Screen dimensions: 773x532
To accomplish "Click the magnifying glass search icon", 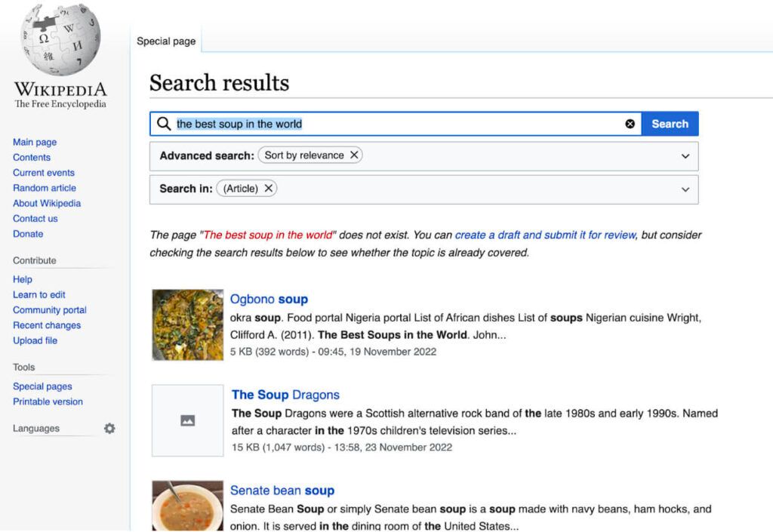I will point(163,124).
